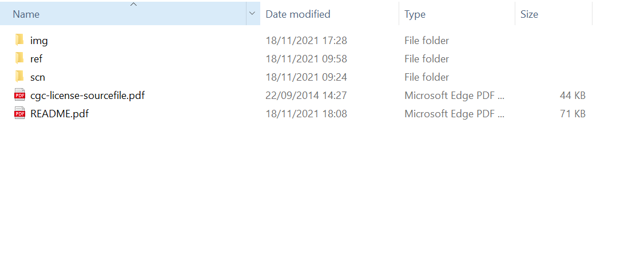Image resolution: width=644 pixels, height=270 pixels.
Task: Toggle sort order using arrow above Name
Action: [x=133, y=5]
